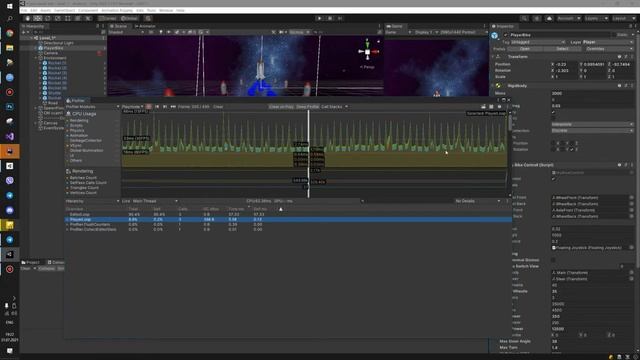
Task: Select the Rotate tool in Unity toolbar
Action: point(48,18)
